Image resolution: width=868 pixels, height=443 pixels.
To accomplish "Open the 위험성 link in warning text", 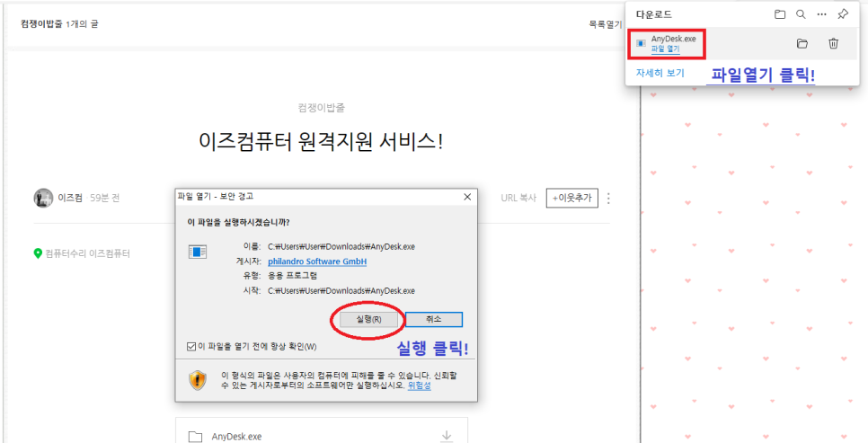I will (419, 385).
